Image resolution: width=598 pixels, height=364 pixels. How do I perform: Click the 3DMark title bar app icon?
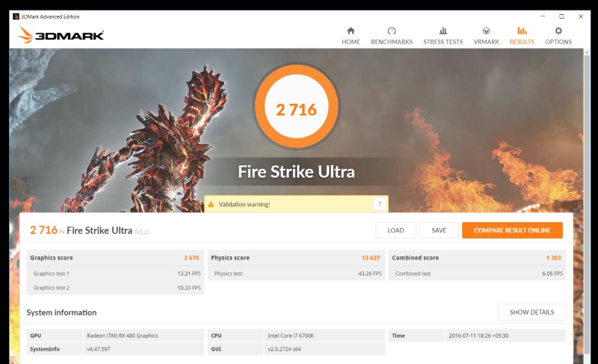(16, 16)
